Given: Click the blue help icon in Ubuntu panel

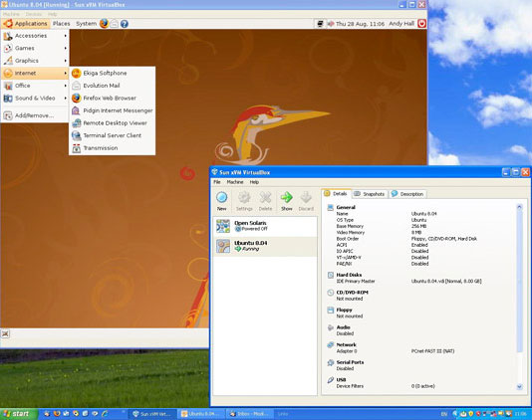Looking at the screenshot, I should coord(125,24).
